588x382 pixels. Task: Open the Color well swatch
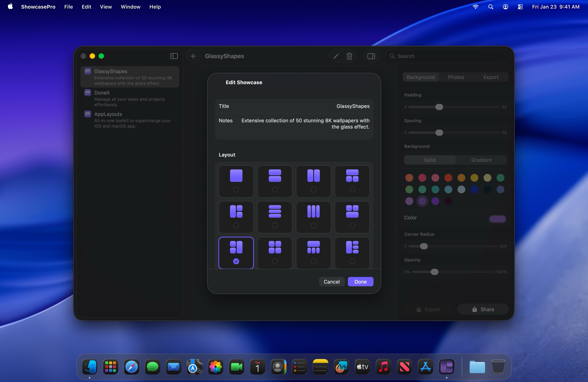(x=497, y=219)
